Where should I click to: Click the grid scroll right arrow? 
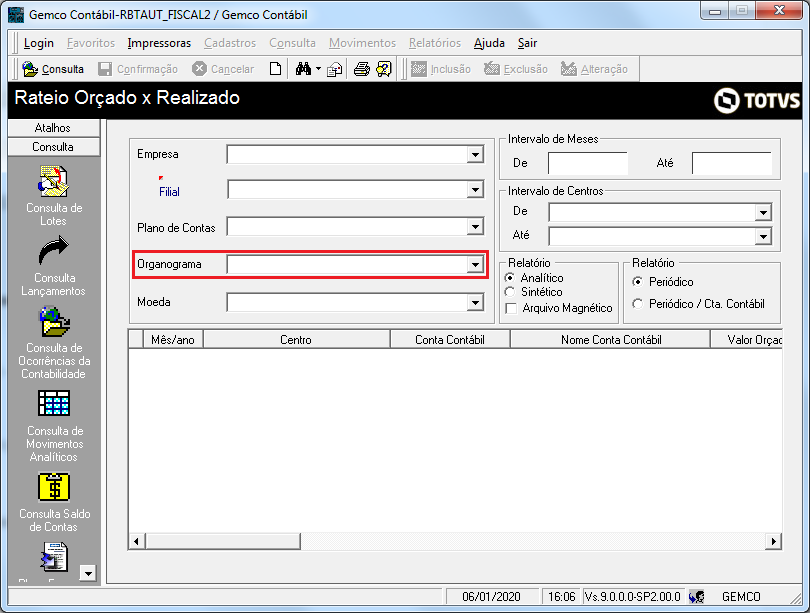pos(773,541)
